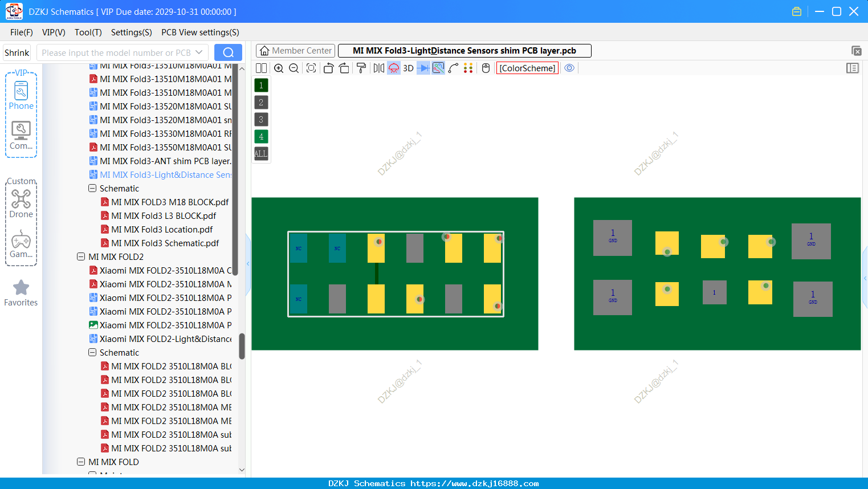Toggle the diode symbol tool
This screenshot has height=489, width=868.
(423, 68)
